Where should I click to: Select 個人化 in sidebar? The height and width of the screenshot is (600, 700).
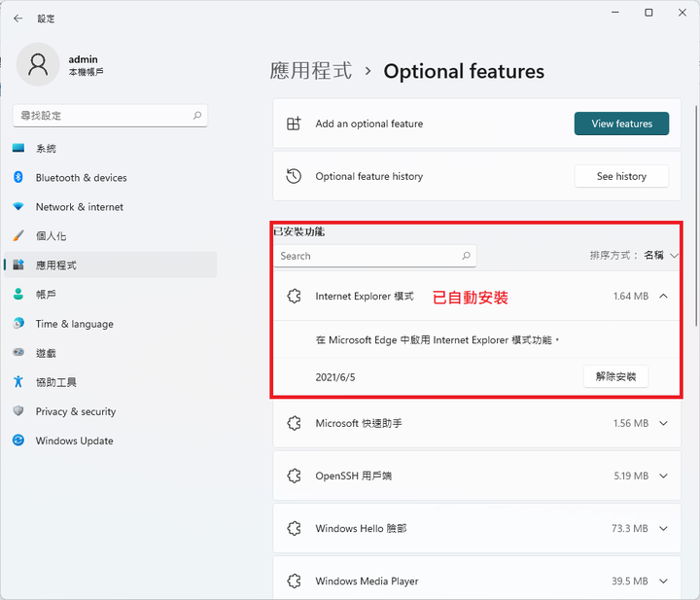[x=110, y=235]
